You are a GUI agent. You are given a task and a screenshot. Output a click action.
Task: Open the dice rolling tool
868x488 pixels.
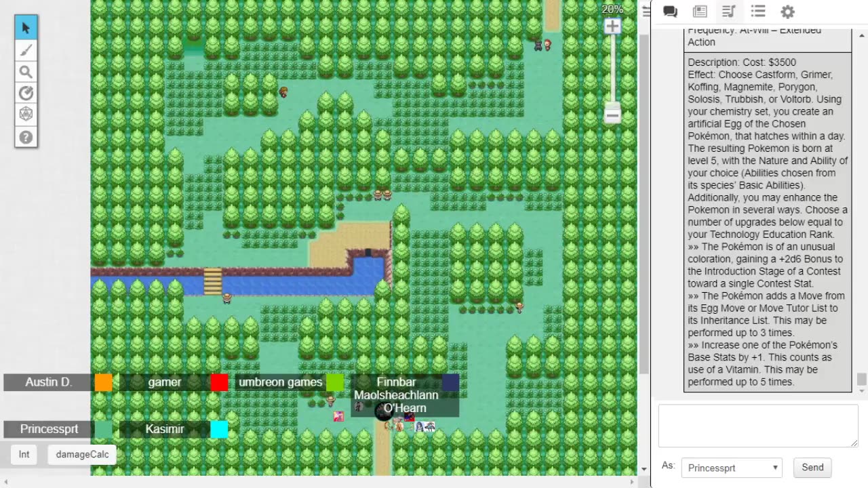(26, 115)
